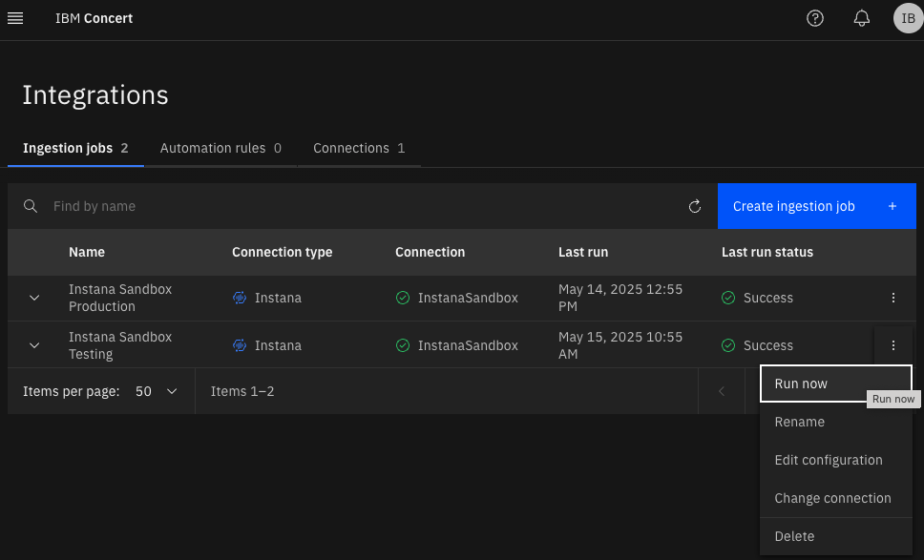Screen dimensions: 924x560
Task: Click Instana icon in Testing row
Action: [240, 345]
